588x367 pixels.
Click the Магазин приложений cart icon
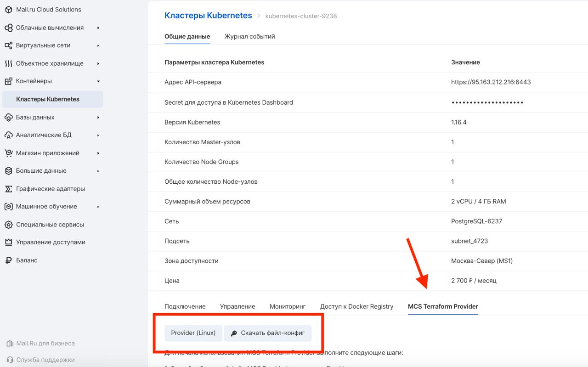tap(8, 153)
